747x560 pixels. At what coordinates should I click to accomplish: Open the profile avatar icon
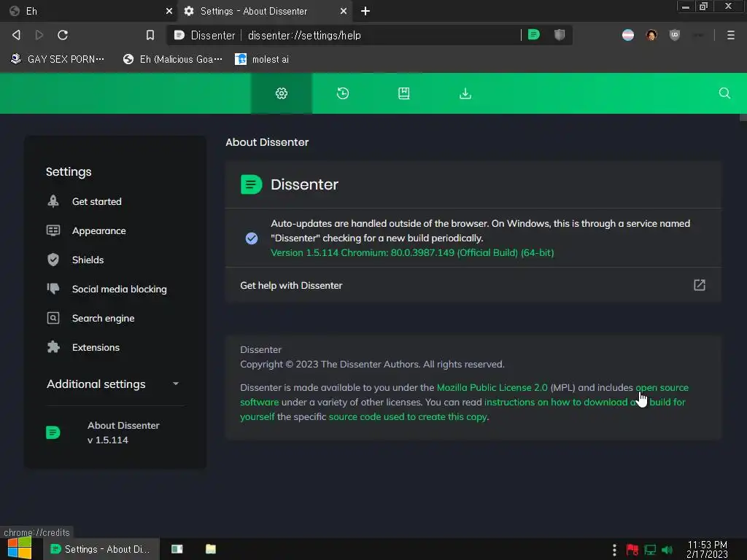click(x=651, y=35)
